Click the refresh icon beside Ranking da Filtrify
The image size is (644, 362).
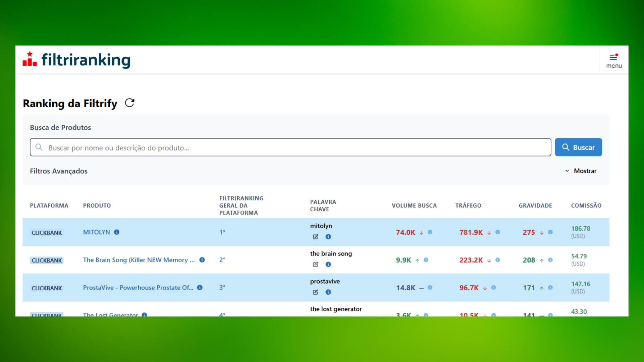point(129,103)
